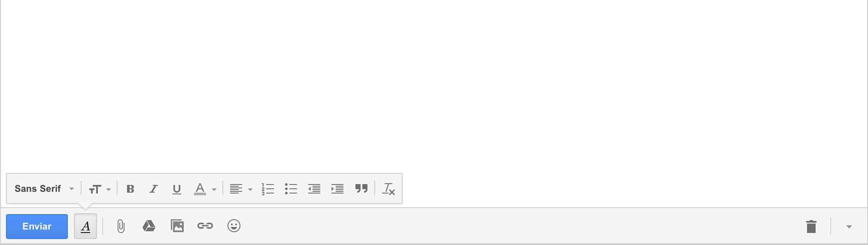Toggle bold formatting
Screen dimensions: 868x245
point(131,189)
